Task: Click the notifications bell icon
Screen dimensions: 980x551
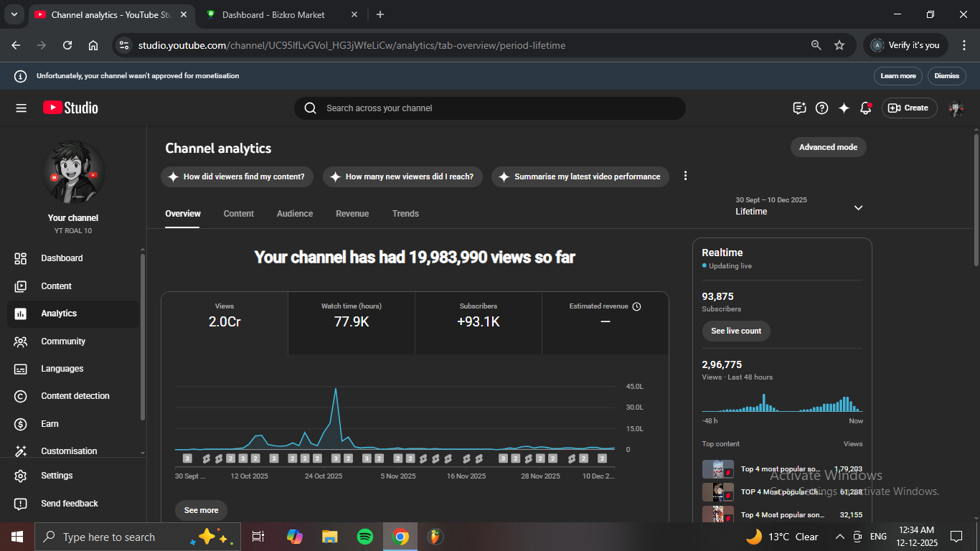Action: point(866,108)
